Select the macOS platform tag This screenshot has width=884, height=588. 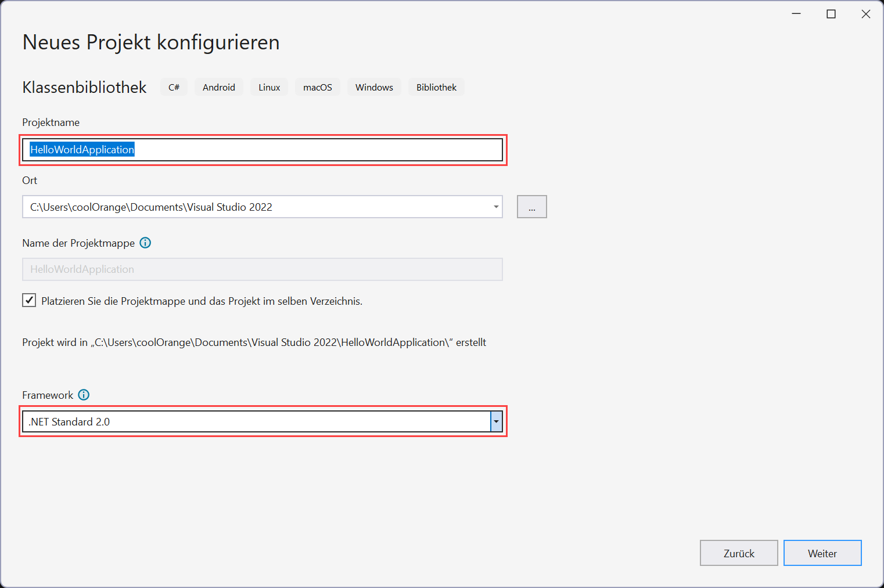point(317,86)
